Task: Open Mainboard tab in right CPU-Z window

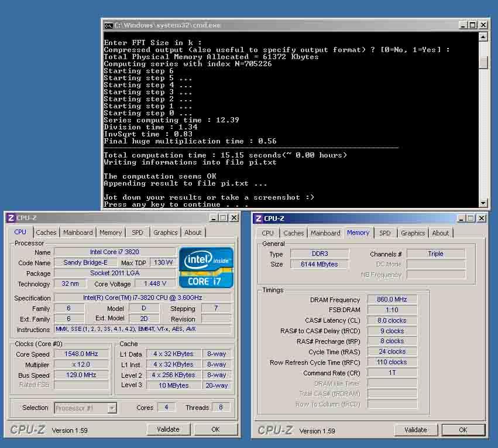Action: tap(325, 233)
